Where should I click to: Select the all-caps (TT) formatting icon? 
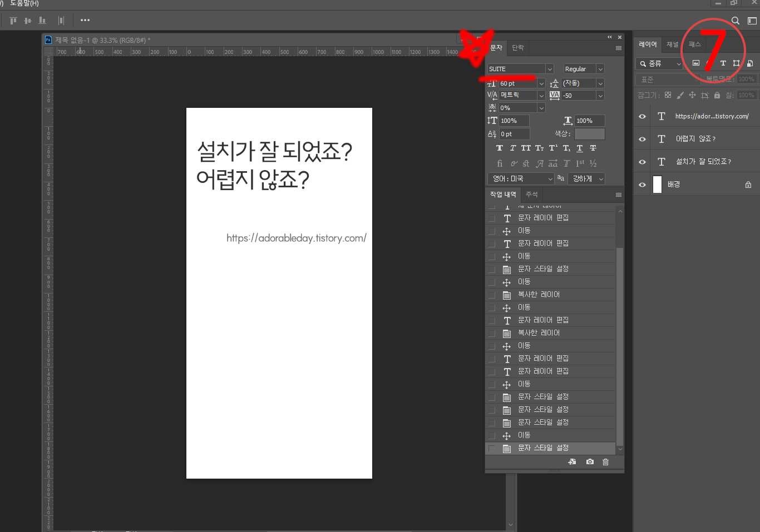(526, 147)
